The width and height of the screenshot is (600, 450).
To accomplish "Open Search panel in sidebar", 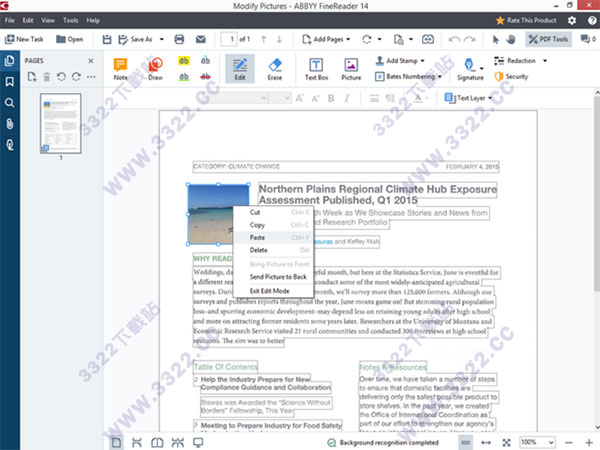I will pos(10,103).
